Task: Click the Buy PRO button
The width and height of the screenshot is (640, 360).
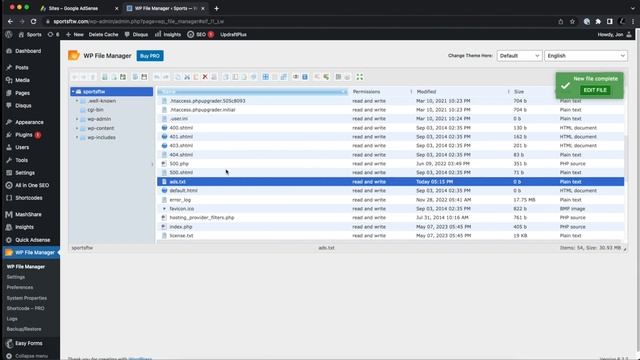Action: [x=150, y=56]
